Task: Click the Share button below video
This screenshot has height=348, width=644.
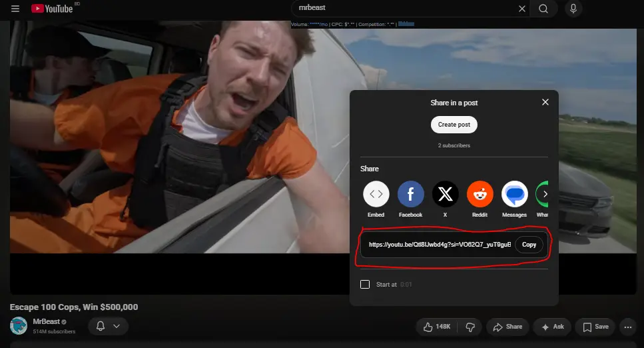Action: coord(507,327)
